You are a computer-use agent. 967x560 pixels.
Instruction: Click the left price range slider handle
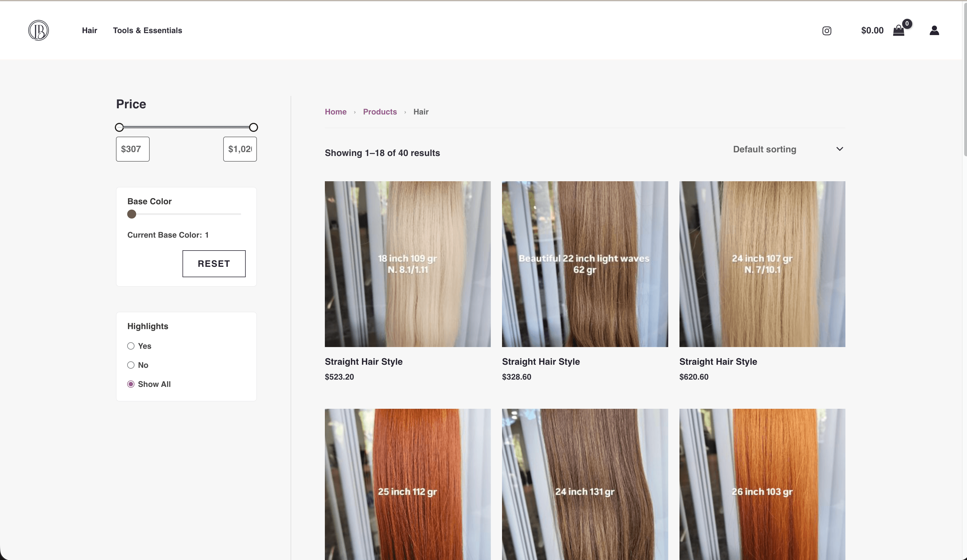coord(119,127)
